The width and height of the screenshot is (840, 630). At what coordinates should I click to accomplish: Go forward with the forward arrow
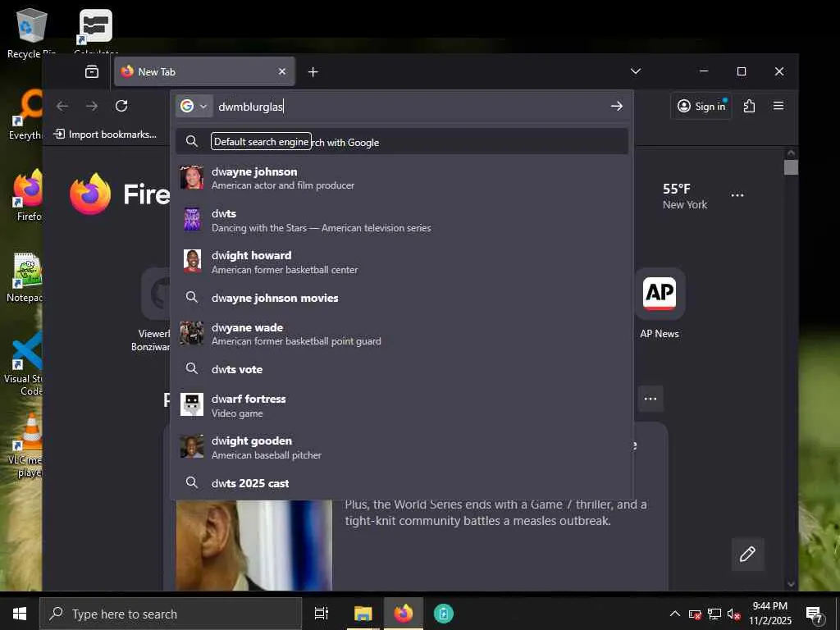[x=92, y=106]
